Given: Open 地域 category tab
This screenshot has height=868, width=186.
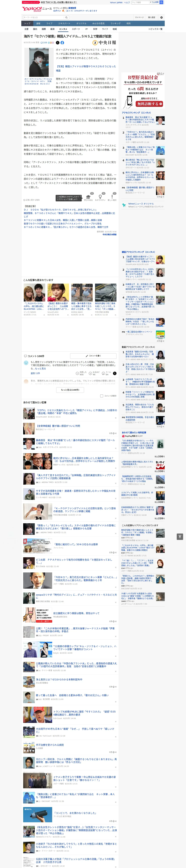Looking at the screenshot, I should [x=114, y=29].
